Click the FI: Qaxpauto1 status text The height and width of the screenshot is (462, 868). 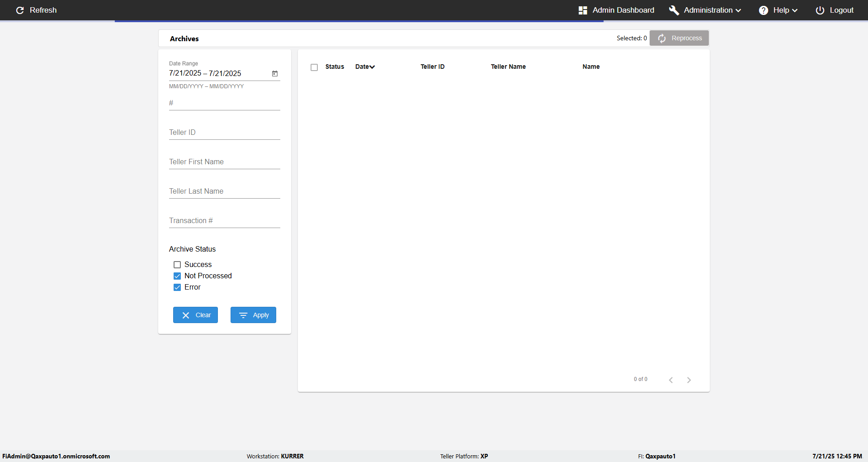pyautogui.click(x=657, y=456)
